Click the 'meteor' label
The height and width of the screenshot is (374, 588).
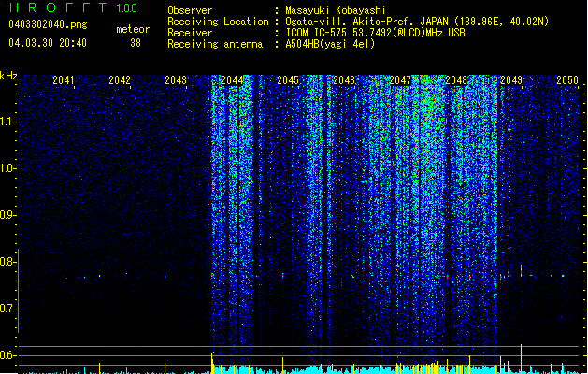[133, 29]
